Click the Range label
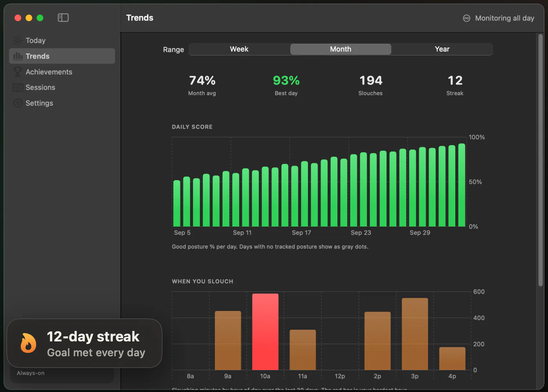This screenshot has height=392, width=548. coord(173,50)
